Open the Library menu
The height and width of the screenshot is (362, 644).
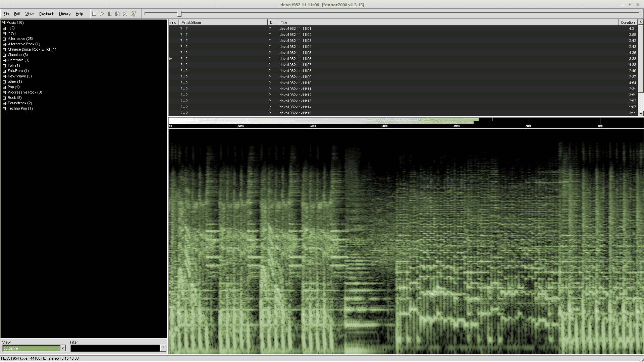pyautogui.click(x=65, y=14)
